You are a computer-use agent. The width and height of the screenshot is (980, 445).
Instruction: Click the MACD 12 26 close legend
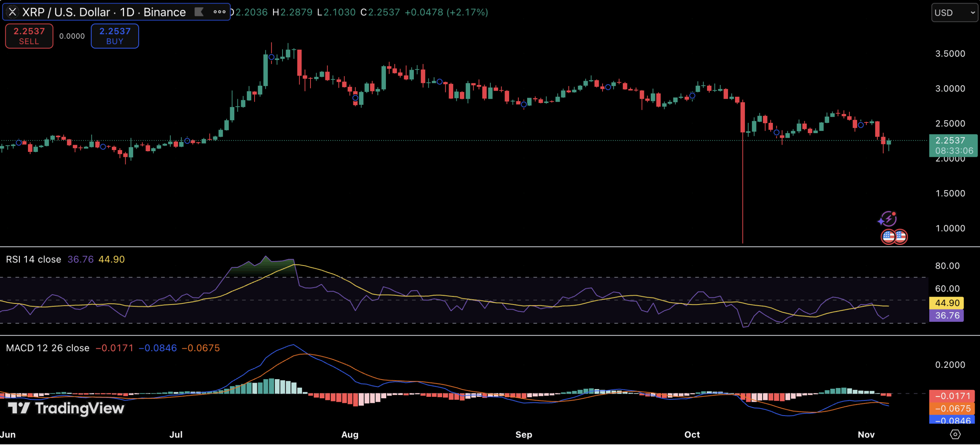(47, 348)
